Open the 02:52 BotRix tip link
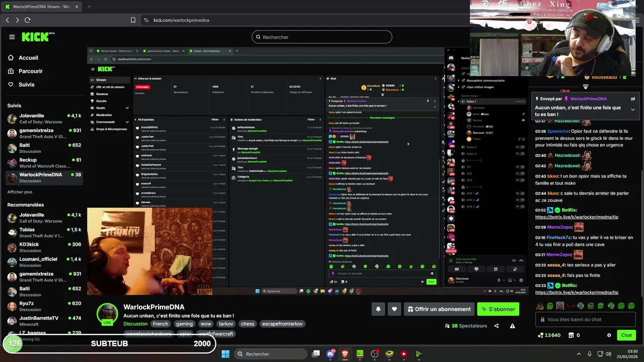Viewport: 644px width, 362px height. 577,217
